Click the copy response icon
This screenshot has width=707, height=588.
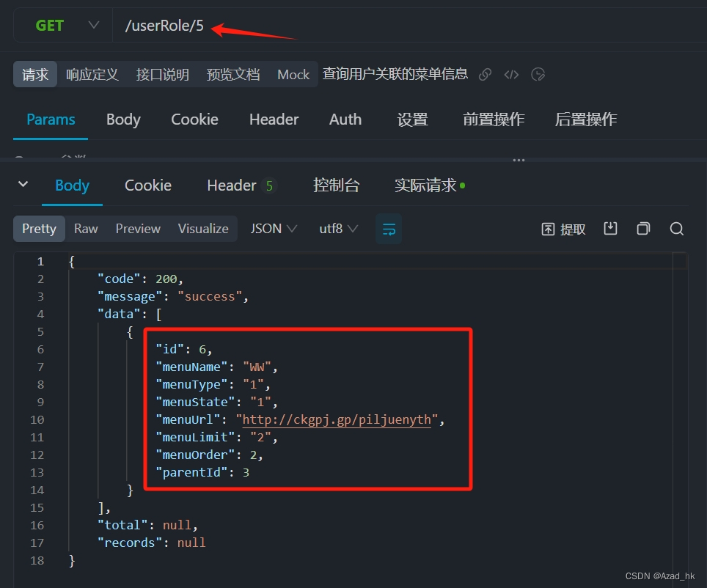click(643, 228)
